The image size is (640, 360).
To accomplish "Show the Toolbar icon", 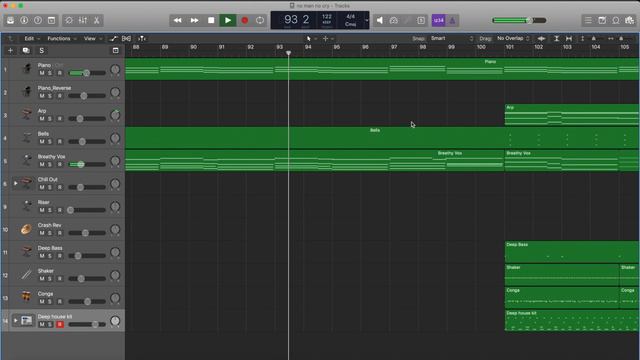I will pyautogui.click(x=51, y=20).
